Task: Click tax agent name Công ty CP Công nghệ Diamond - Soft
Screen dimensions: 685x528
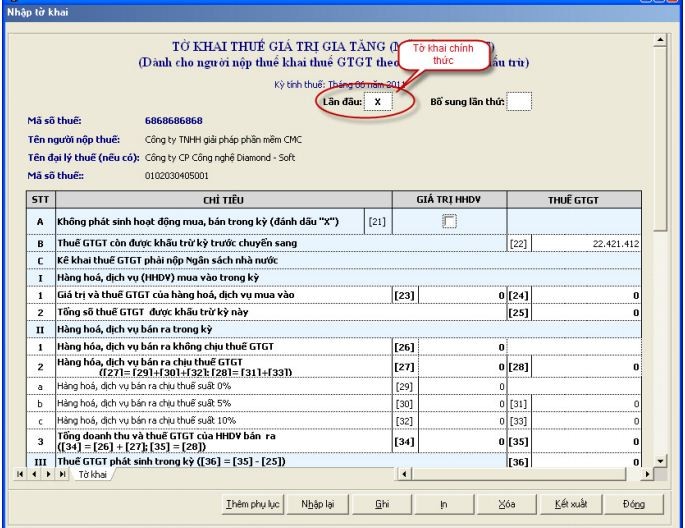Action: (x=220, y=158)
